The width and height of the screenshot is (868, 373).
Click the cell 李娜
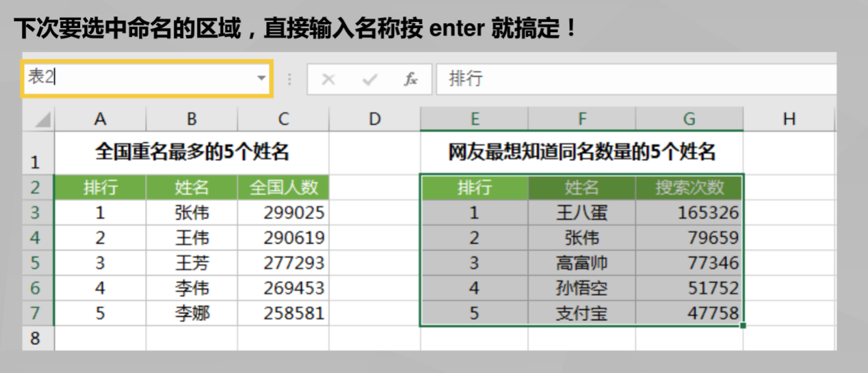(192, 314)
